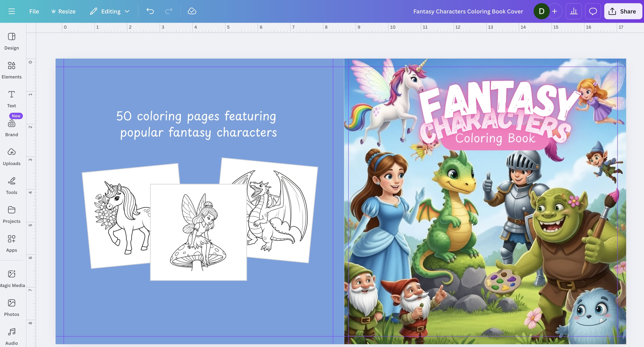Open the Brand kit panel
This screenshot has width=644, height=347.
pos(11,128)
